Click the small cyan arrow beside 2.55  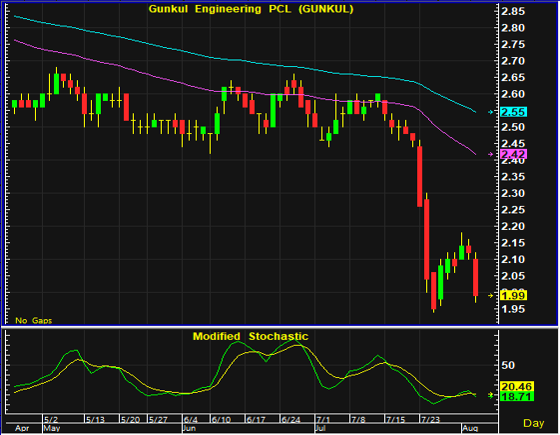coord(491,112)
